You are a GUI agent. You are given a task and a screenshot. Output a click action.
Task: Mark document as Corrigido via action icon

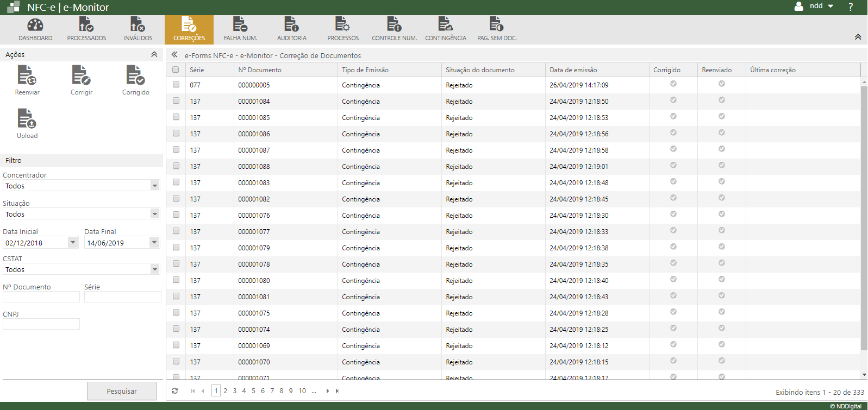[x=135, y=75]
